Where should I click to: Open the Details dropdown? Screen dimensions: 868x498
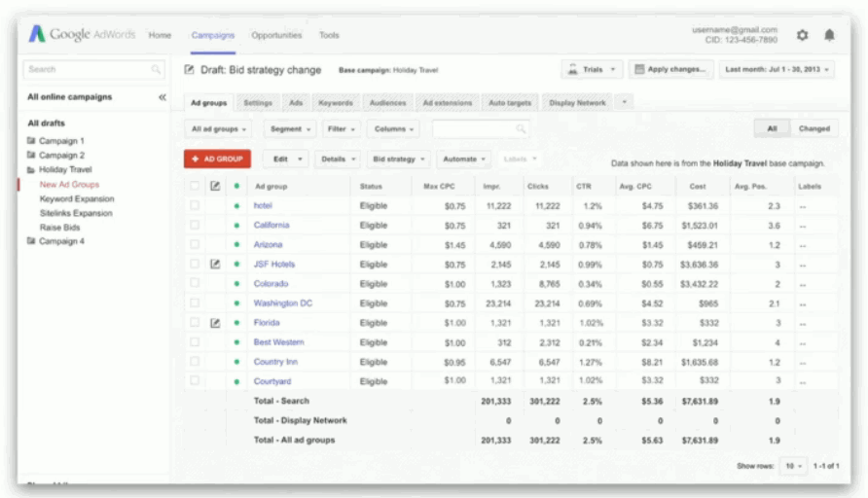click(338, 159)
